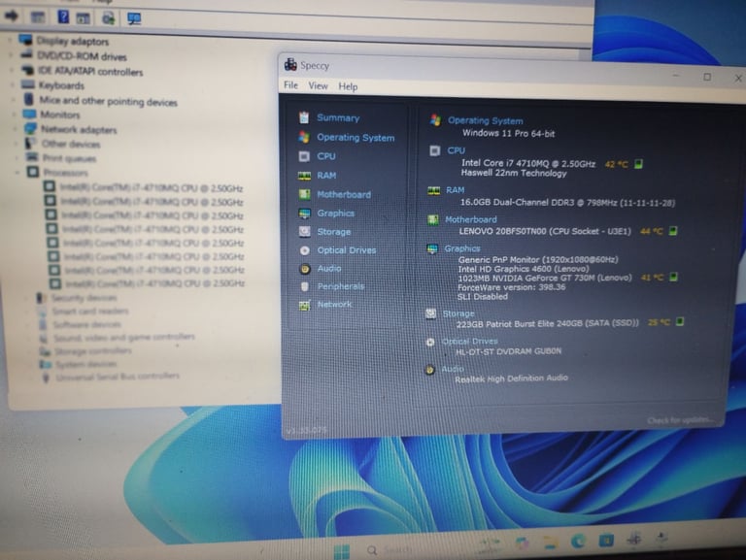Select System devices in Device Manager tree
This screenshot has width=746, height=560.
click(x=86, y=365)
